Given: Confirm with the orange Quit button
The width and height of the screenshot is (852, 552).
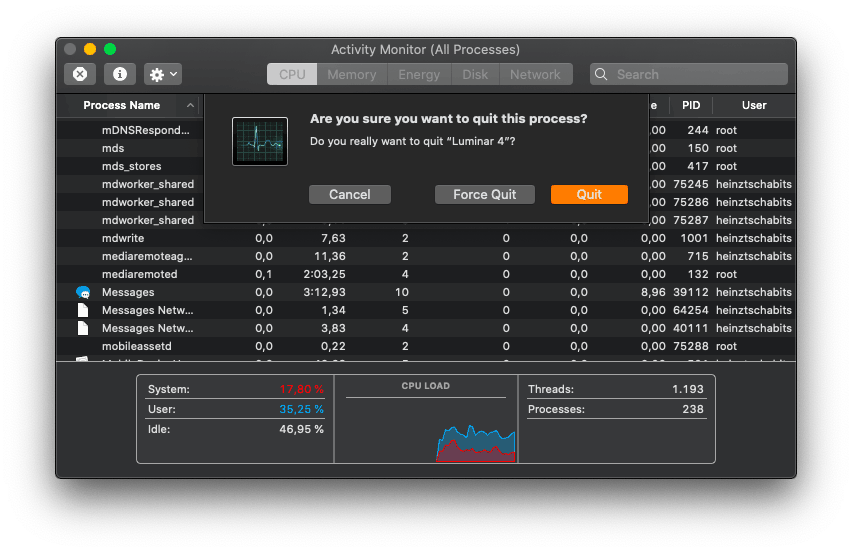Looking at the screenshot, I should point(589,195).
